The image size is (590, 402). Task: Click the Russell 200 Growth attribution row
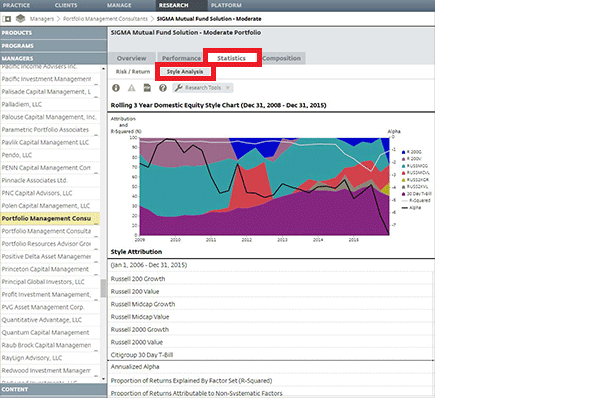click(x=271, y=279)
